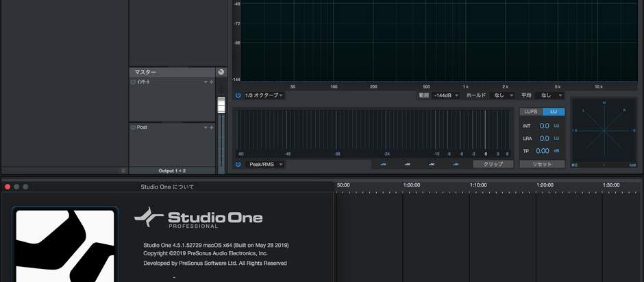Screen dimensions: 644x282
Task: Click the 修正 correlation slider
Action: 604,165
